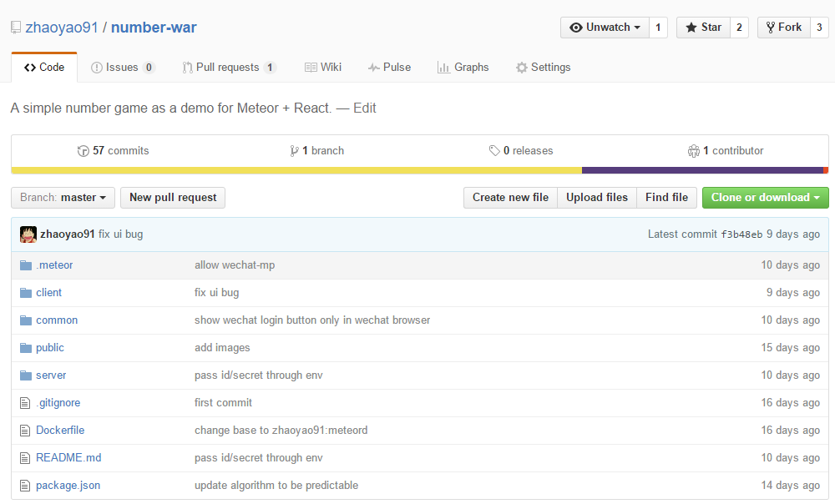The width and height of the screenshot is (835, 504).
Task: Click the eye icon in Unwatch button
Action: pyautogui.click(x=575, y=28)
